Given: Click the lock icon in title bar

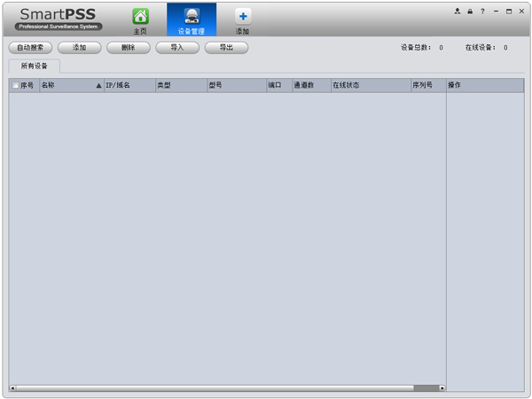Looking at the screenshot, I should (x=470, y=12).
